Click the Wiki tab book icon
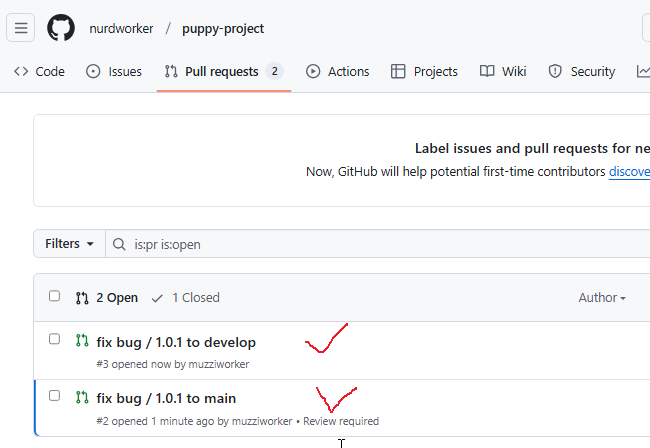This screenshot has height=448, width=650. pos(487,71)
